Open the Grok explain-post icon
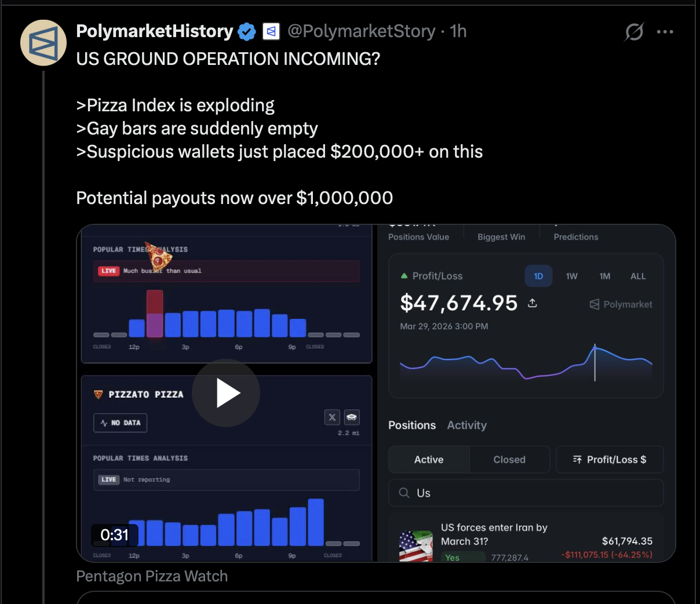This screenshot has width=700, height=604. [x=634, y=31]
